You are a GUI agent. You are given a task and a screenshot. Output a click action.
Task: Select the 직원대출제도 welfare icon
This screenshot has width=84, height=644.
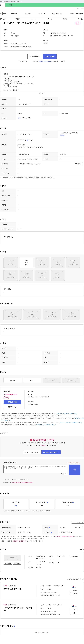[26, 275]
